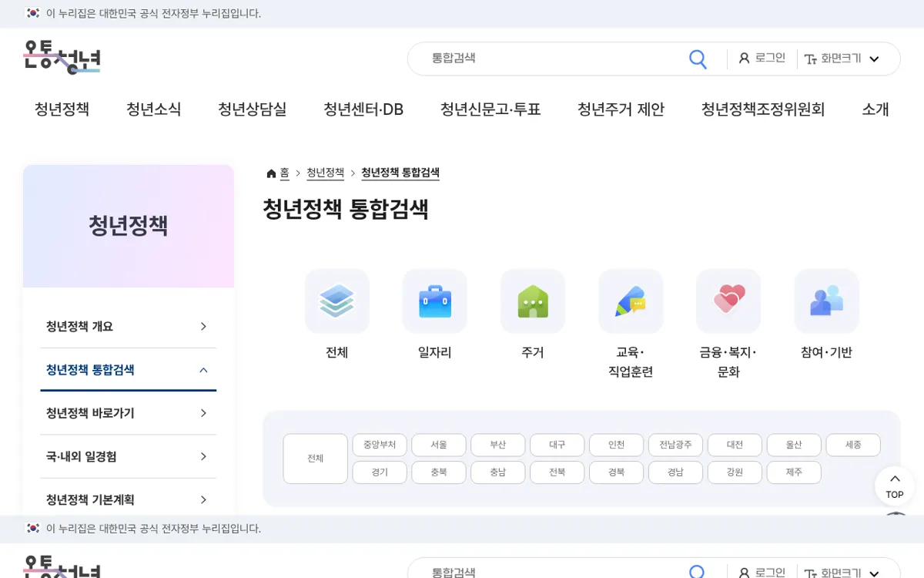This screenshot has height=578, width=924.
Task: Select the 주거 house category icon
Action: pos(532,301)
